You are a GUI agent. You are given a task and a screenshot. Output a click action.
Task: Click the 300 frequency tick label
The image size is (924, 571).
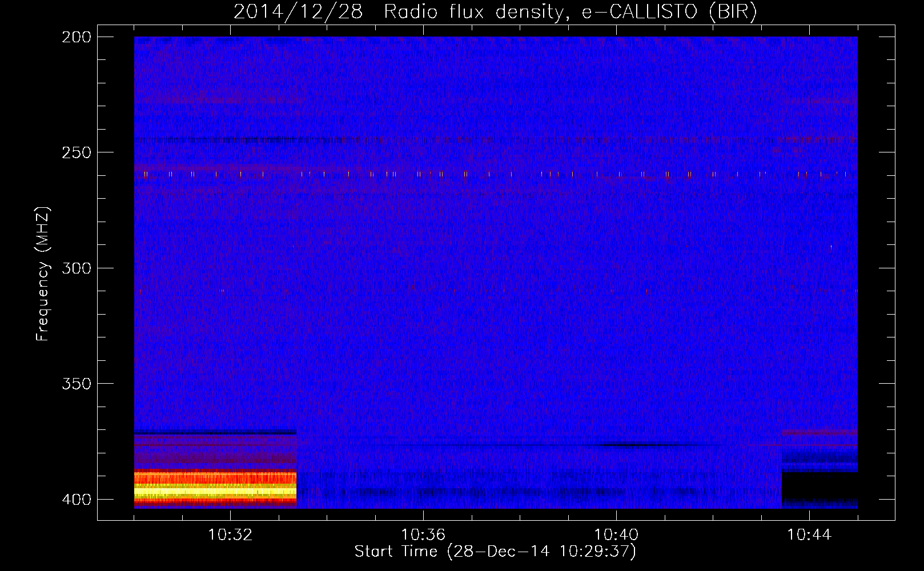77,268
